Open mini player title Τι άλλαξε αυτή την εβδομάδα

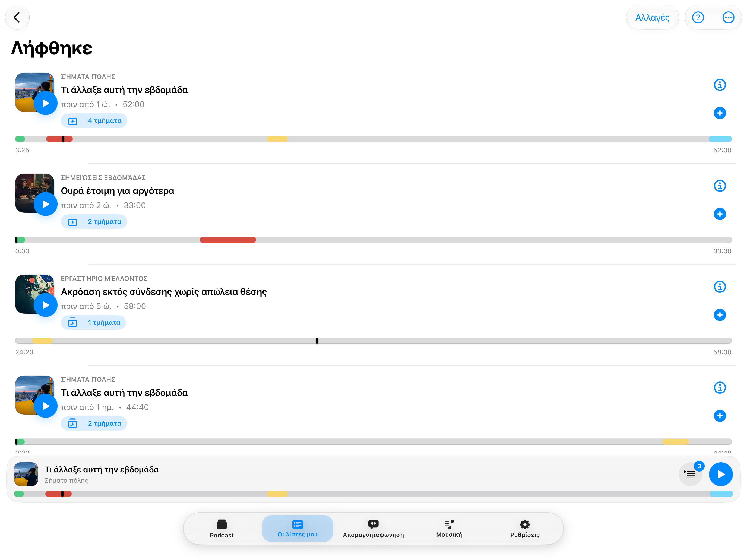coord(102,470)
